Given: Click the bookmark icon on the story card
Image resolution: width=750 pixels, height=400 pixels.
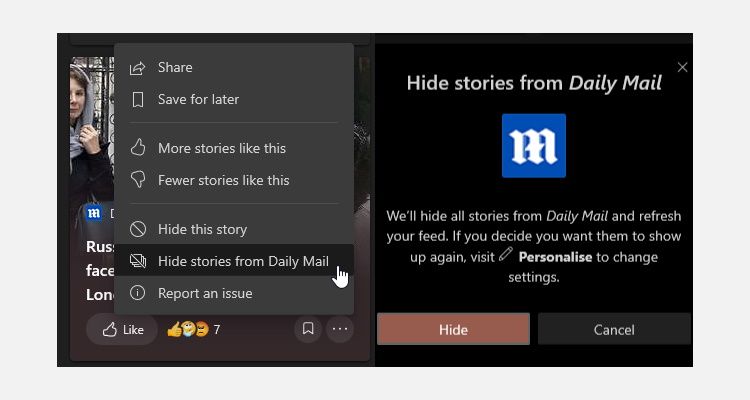Looking at the screenshot, I should [x=308, y=328].
